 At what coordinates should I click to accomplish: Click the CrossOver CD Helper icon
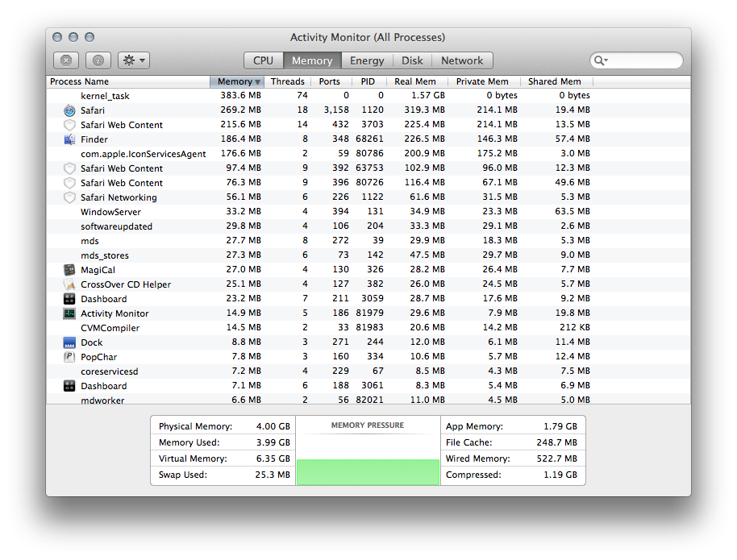tap(69, 284)
